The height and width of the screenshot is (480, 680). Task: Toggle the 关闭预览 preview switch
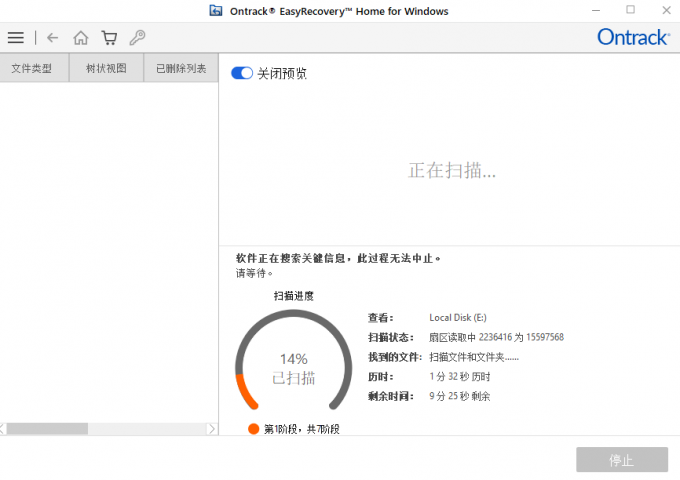click(242, 73)
